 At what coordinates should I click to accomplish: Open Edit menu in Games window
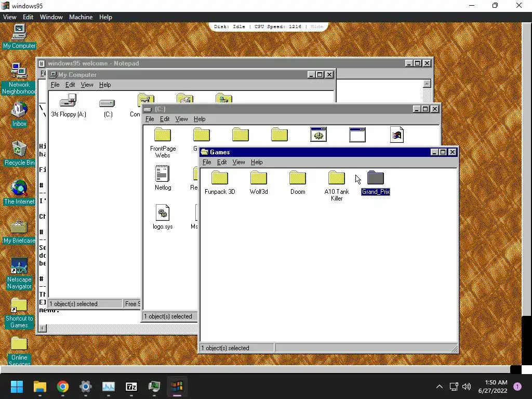[222, 162]
